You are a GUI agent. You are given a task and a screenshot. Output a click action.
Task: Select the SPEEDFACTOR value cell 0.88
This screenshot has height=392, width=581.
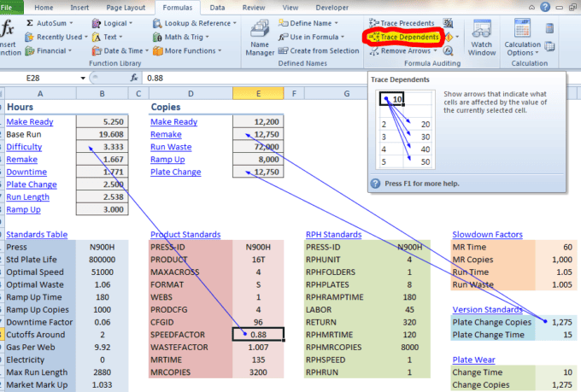[x=258, y=335]
